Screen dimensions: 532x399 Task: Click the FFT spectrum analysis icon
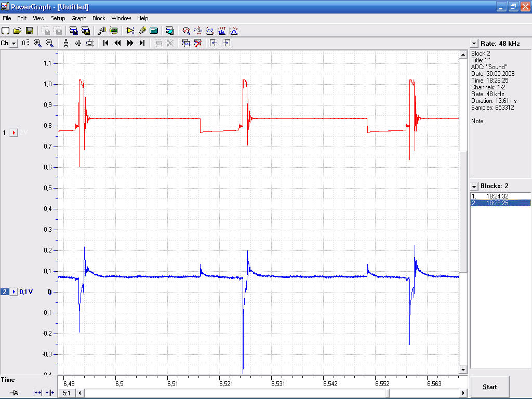point(222,31)
